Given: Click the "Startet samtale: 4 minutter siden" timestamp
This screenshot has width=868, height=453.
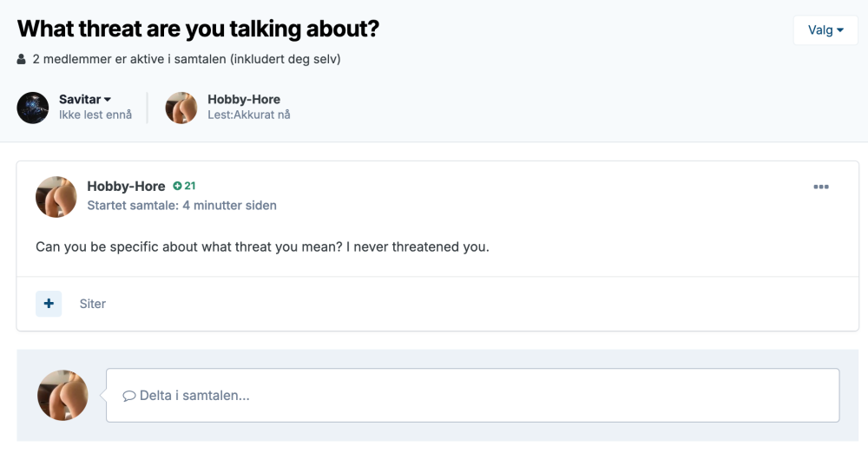Looking at the screenshot, I should coord(182,206).
